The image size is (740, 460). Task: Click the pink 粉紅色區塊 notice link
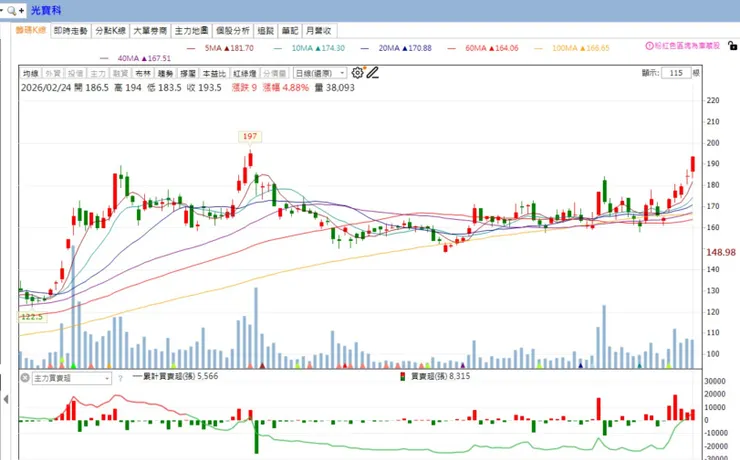pos(687,46)
